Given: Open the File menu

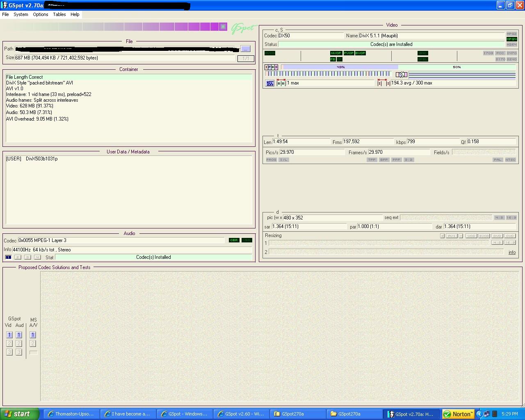Looking at the screenshot, I should click(x=5, y=14).
